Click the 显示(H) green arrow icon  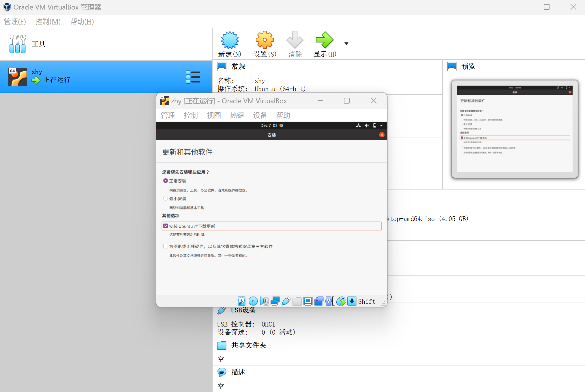[325, 40]
